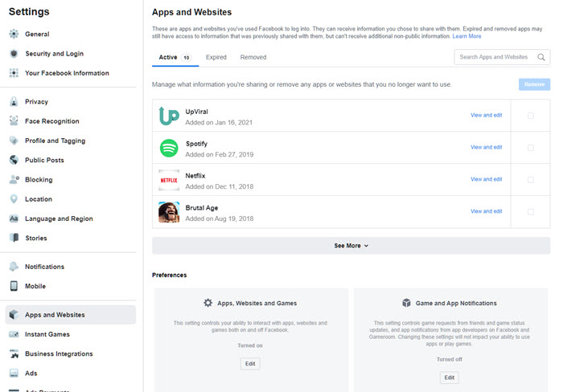Go to Security and Login settings
The width and height of the screenshot is (563, 392).
tap(54, 54)
